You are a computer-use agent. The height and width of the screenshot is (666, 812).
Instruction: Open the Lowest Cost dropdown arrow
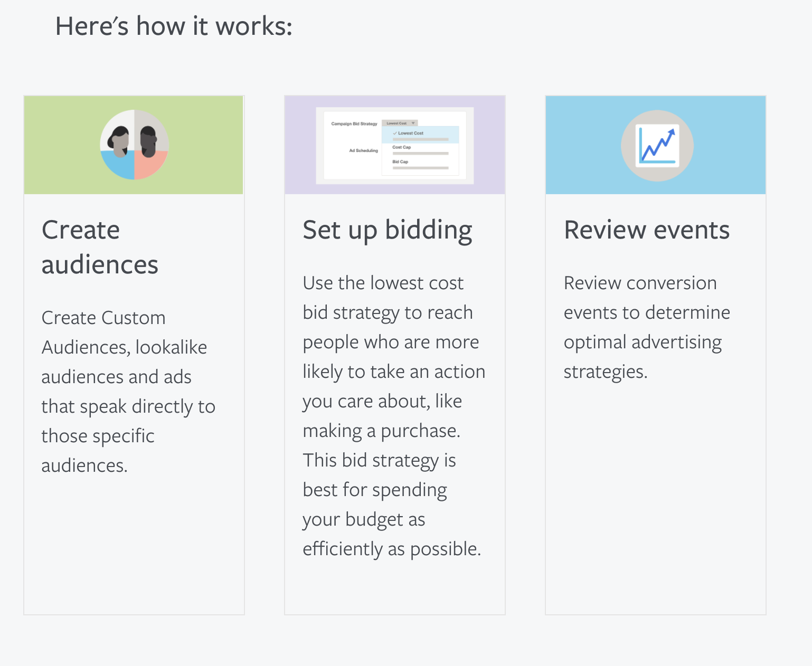(x=413, y=123)
